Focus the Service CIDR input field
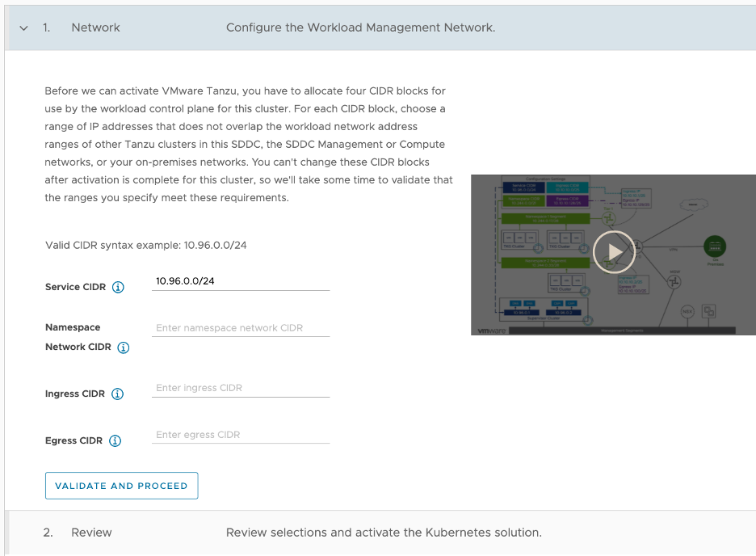 pos(241,281)
